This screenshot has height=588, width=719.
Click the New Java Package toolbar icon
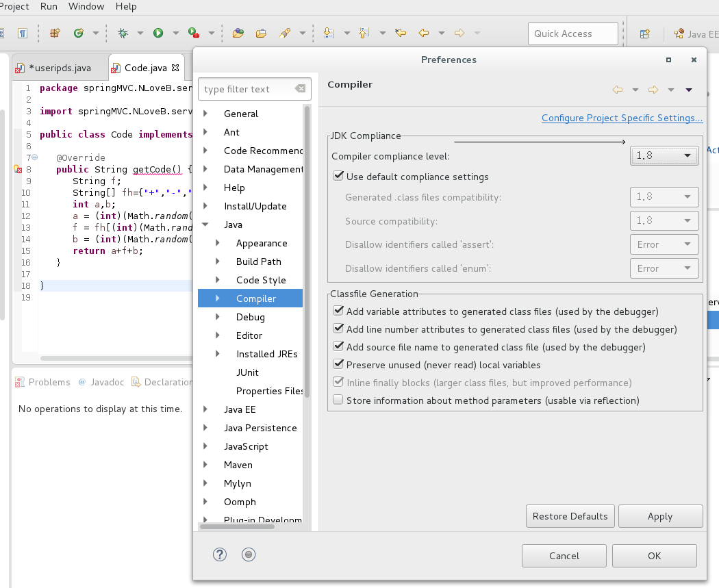click(x=55, y=33)
